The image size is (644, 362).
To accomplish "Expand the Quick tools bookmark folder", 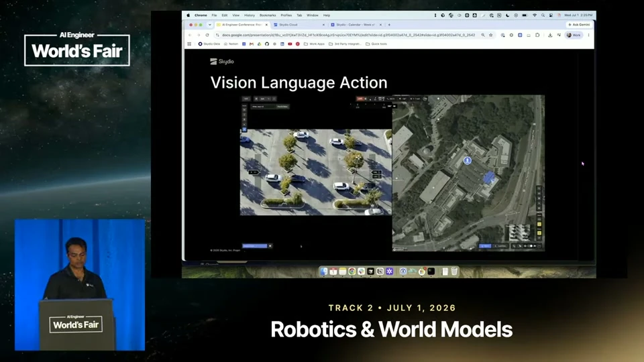I will click(376, 44).
